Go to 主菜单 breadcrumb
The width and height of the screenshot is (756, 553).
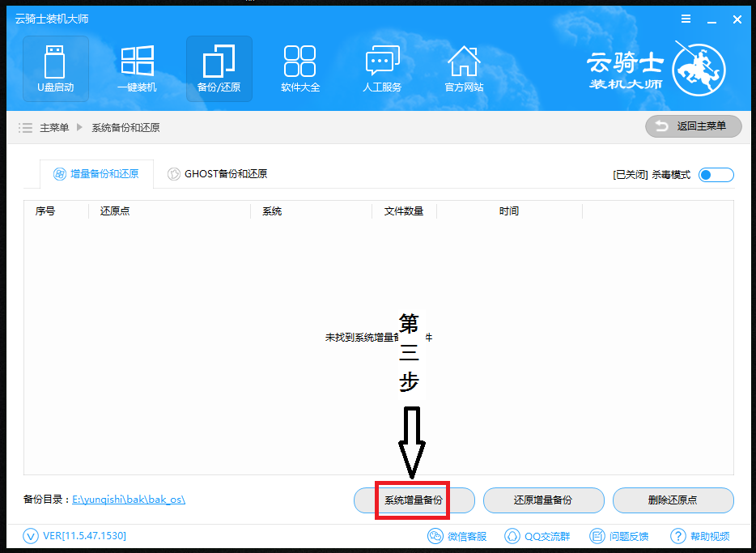54,128
